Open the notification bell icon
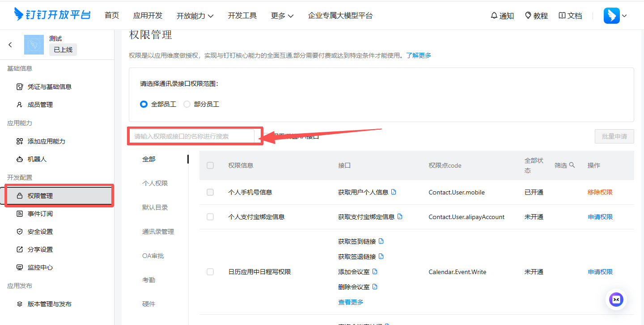644x325 pixels. pos(494,16)
